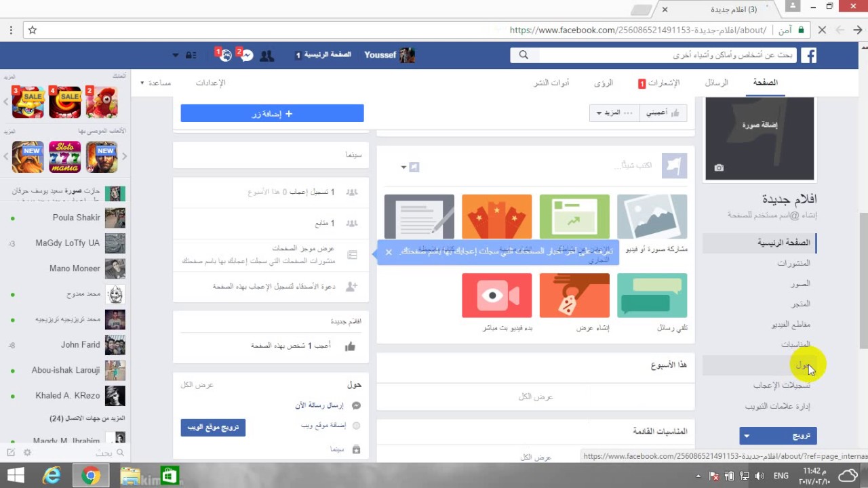Click إضافة موقع ويب link
This screenshot has height=488, width=868.
click(x=323, y=425)
